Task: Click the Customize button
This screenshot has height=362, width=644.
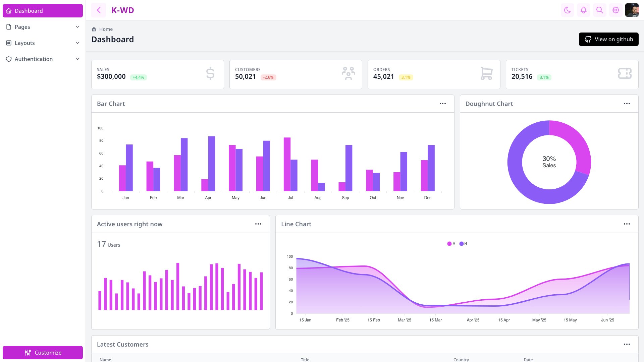Action: pyautogui.click(x=43, y=352)
